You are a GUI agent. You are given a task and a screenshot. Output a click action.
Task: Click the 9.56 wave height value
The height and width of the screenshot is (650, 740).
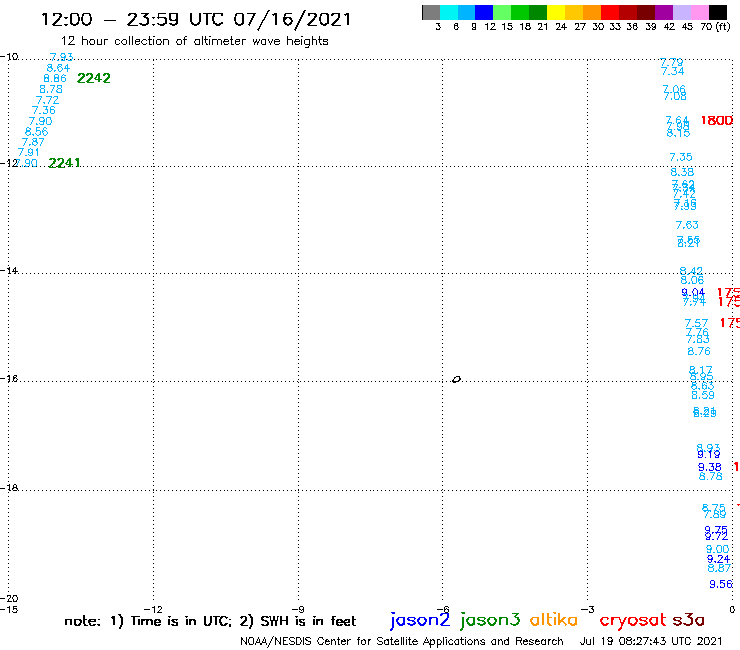[721, 584]
